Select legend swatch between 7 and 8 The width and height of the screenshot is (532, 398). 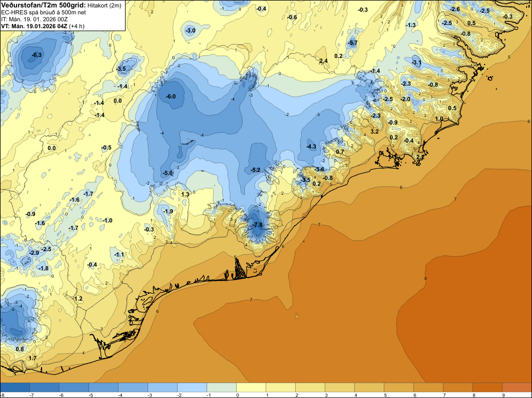tap(458, 387)
